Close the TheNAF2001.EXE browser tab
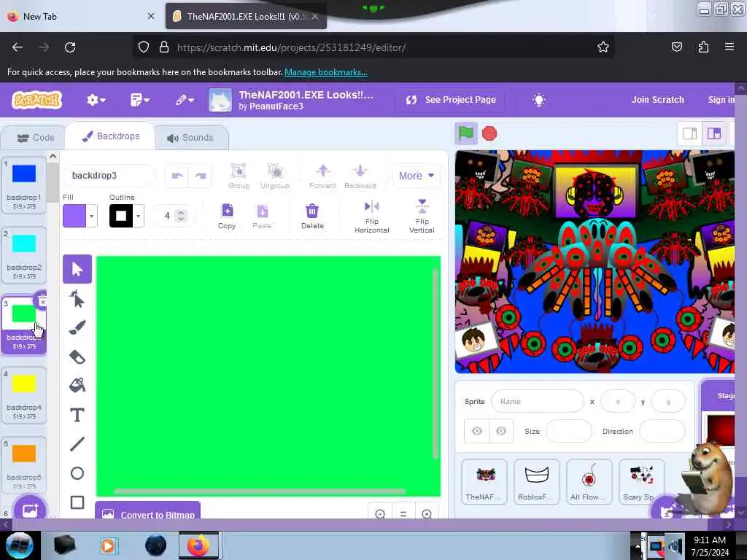Viewport: 747px width, 560px height. coord(315,17)
